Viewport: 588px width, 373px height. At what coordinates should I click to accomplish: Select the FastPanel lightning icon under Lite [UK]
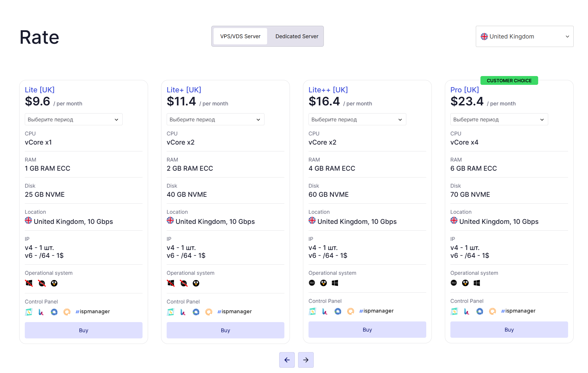tap(28, 312)
